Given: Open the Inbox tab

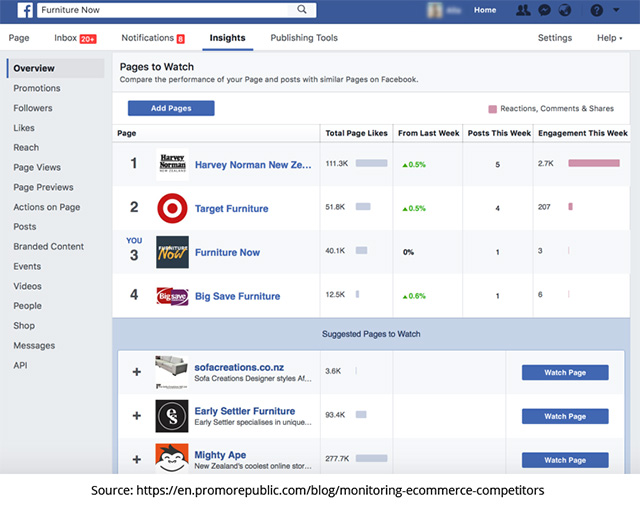Looking at the screenshot, I should coord(75,38).
